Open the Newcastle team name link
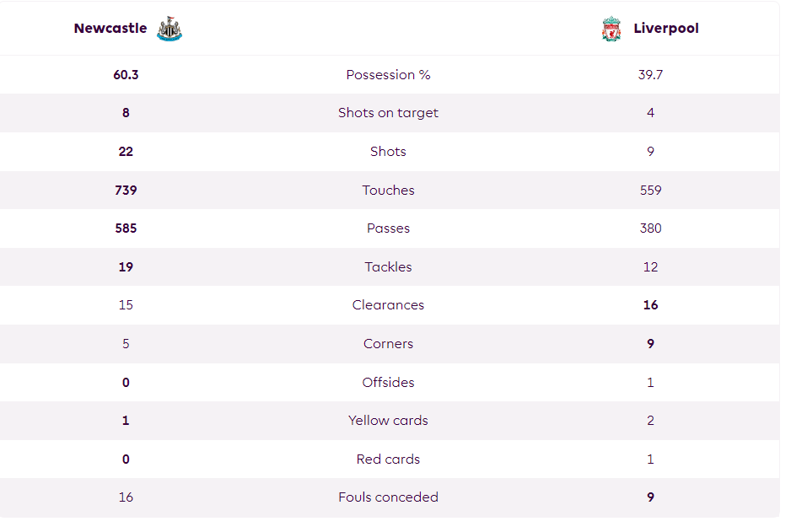 pos(110,28)
